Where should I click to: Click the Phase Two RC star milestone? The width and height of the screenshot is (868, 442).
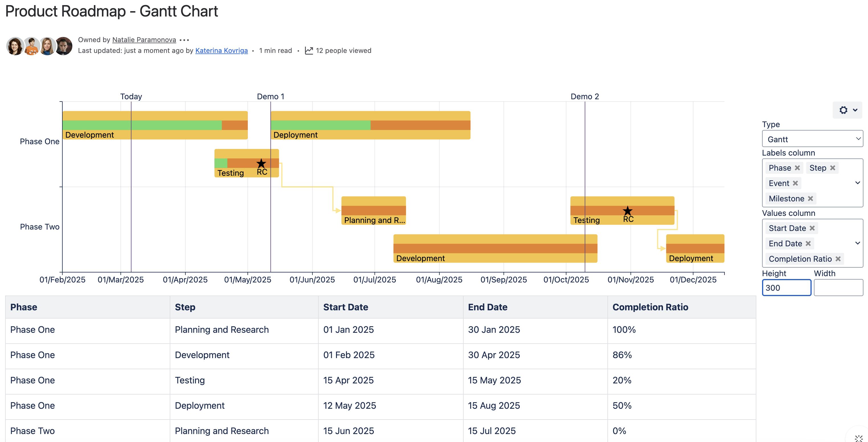click(627, 211)
